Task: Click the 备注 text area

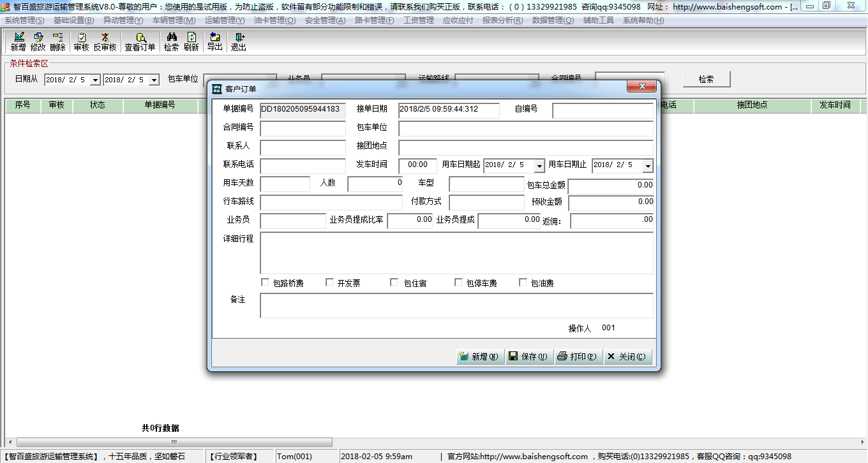Action: (457, 305)
